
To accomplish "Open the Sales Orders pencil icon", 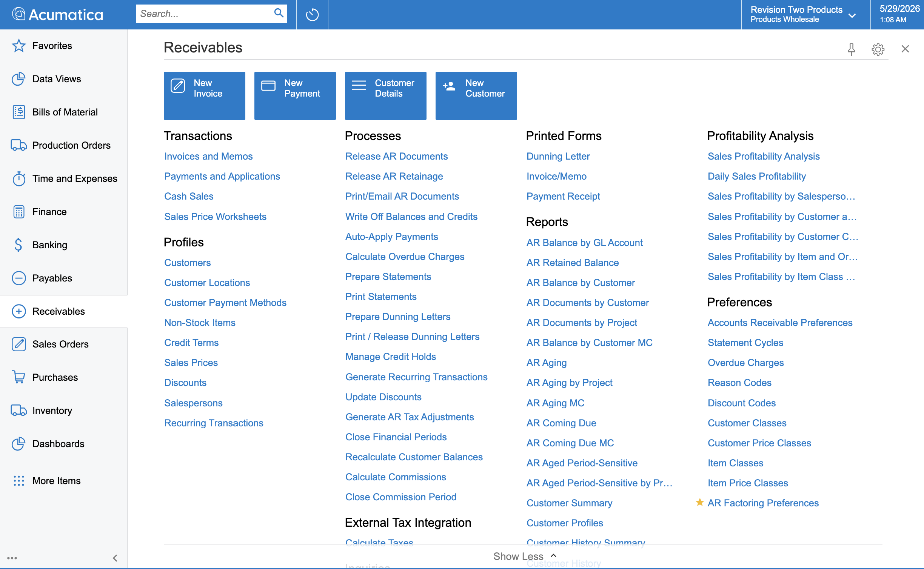I will [x=18, y=344].
